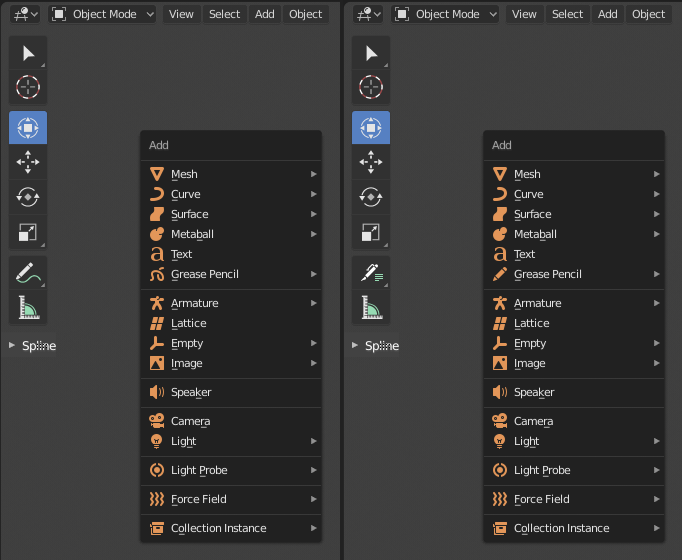This screenshot has width=682, height=560.
Task: Open the Select menu in left panel
Action: [x=224, y=14]
